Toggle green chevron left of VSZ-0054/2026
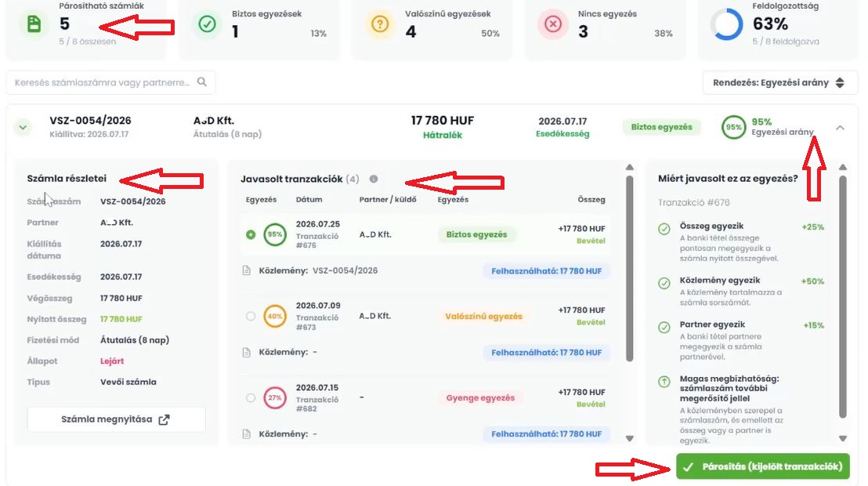The height and width of the screenshot is (486, 868). tap(23, 127)
